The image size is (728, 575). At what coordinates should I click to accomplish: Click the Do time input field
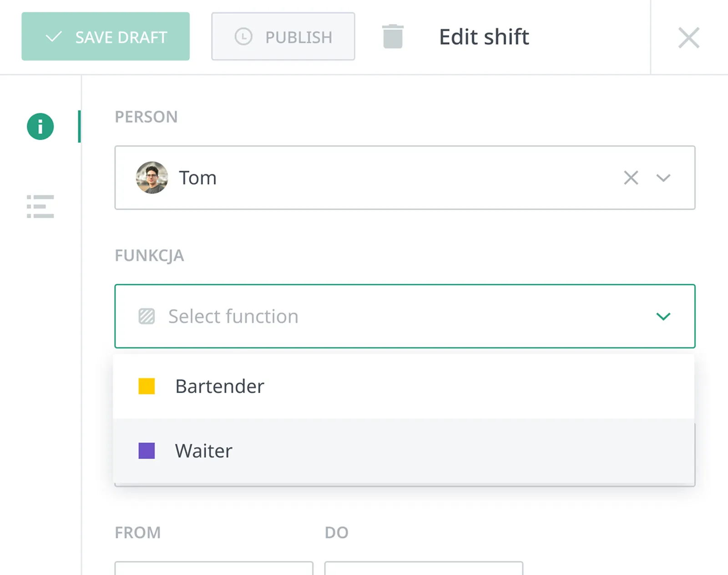[x=424, y=568]
